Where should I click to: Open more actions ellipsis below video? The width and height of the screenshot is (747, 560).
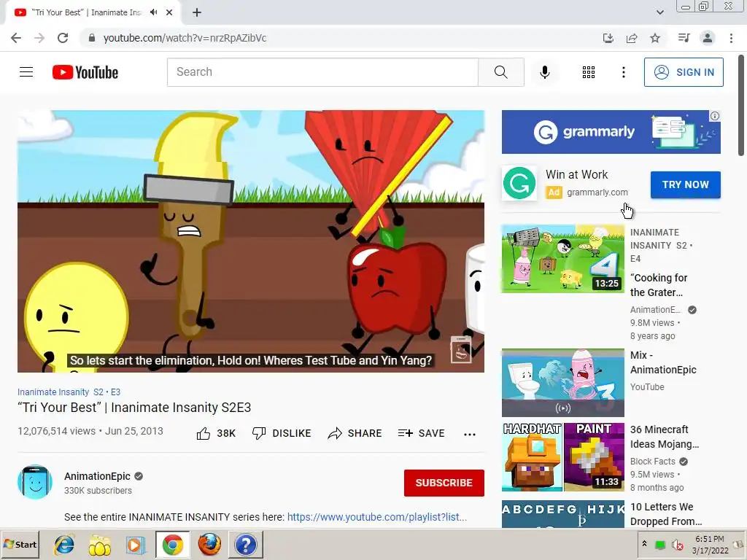point(470,434)
